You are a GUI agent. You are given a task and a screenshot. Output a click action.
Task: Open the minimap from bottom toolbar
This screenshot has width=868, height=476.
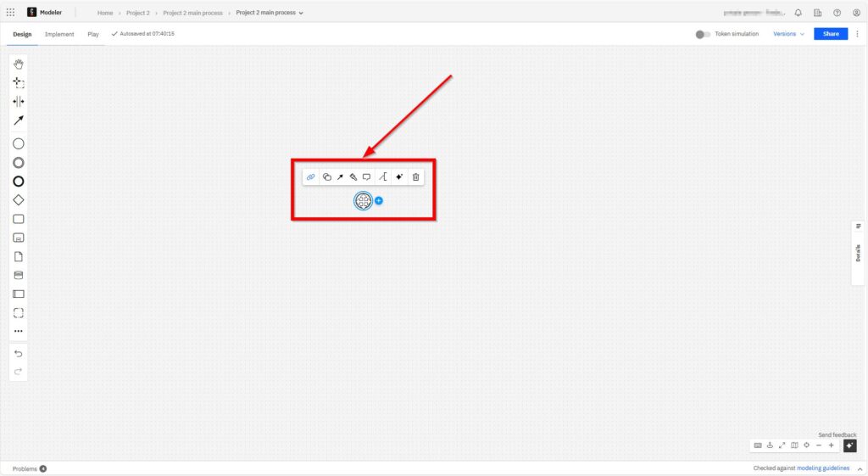[794, 445]
